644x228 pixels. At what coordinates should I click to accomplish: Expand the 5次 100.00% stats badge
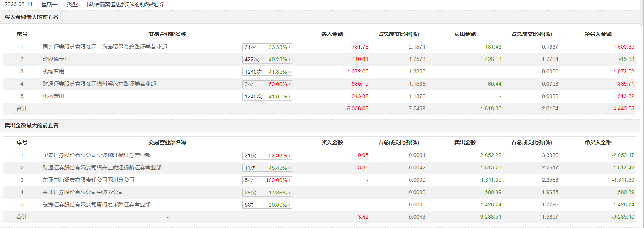pyautogui.click(x=267, y=180)
